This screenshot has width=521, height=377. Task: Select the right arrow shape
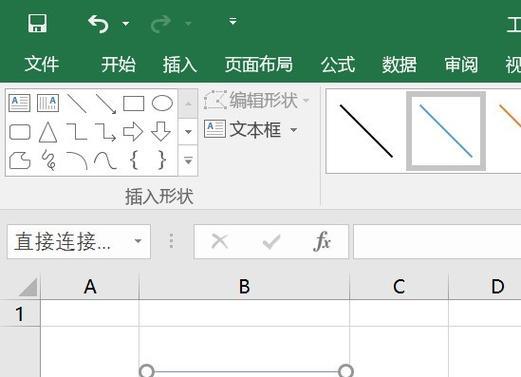[133, 131]
